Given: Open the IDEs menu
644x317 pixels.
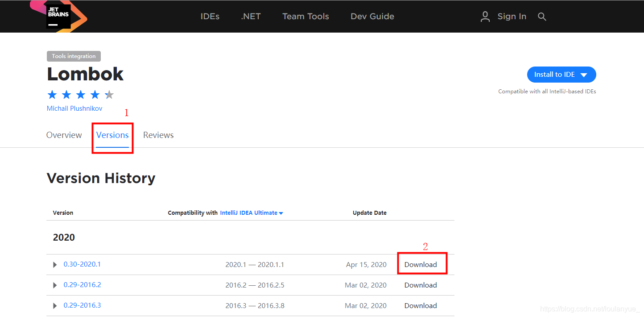Looking at the screenshot, I should [x=210, y=17].
